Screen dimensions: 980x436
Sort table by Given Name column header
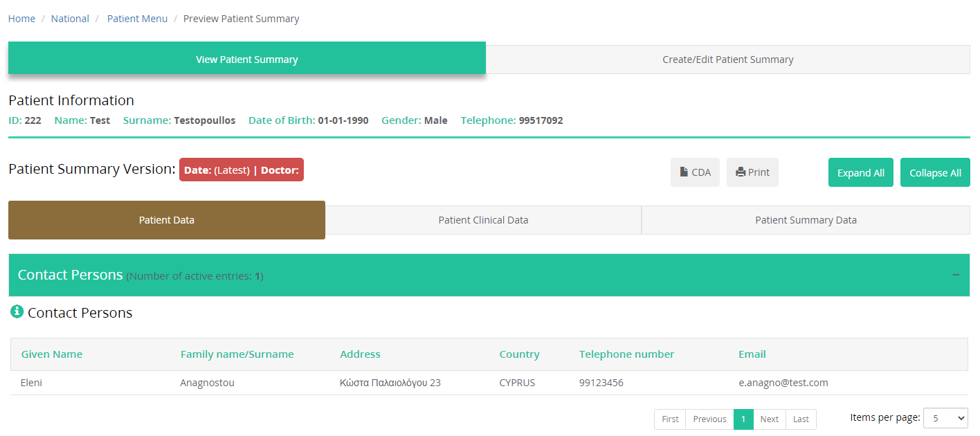[52, 354]
